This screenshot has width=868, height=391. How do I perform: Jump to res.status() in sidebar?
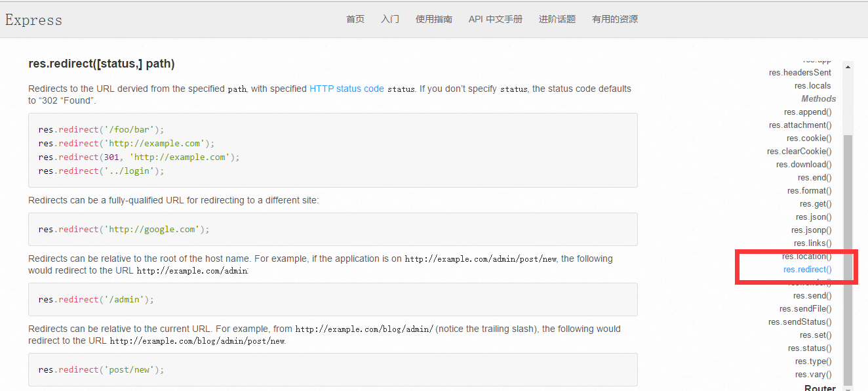[810, 348]
